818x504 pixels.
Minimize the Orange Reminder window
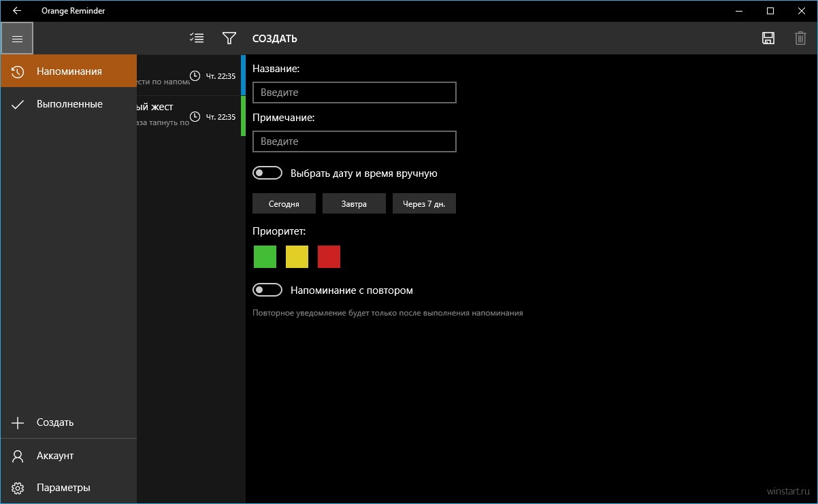click(x=739, y=11)
